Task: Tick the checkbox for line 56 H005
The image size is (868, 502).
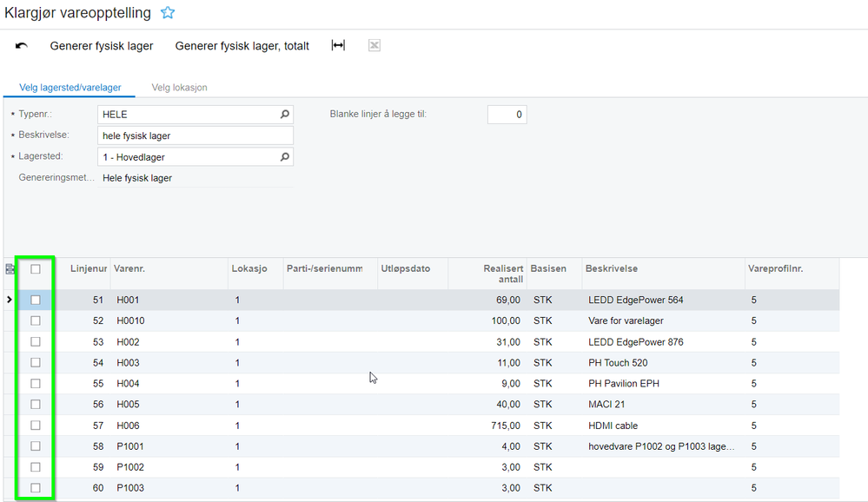Action: click(36, 404)
